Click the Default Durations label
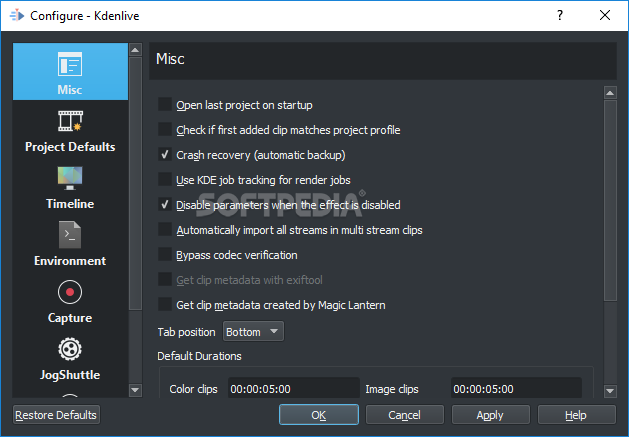 [x=199, y=356]
